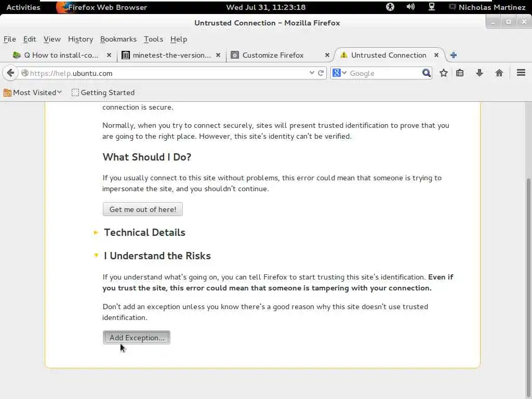Click the search magnifier icon
Image resolution: width=532 pixels, height=399 pixels.
coord(426,73)
